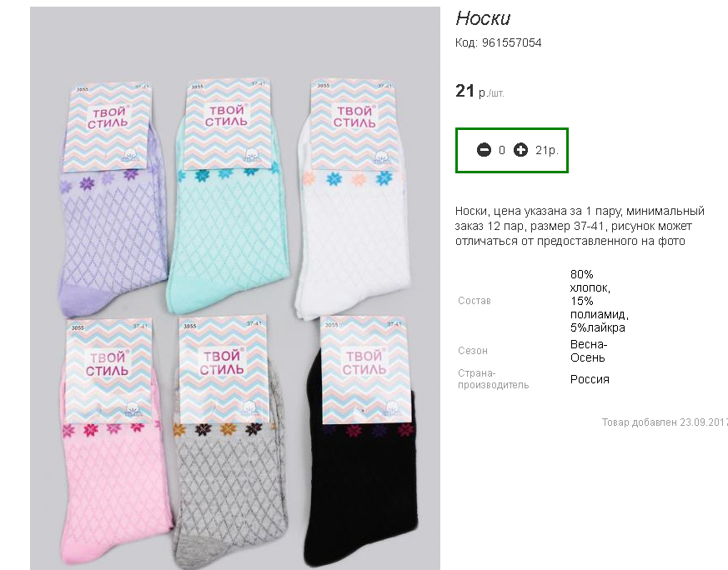Click the product description paragraph
The width and height of the screenshot is (728, 570).
click(x=580, y=226)
